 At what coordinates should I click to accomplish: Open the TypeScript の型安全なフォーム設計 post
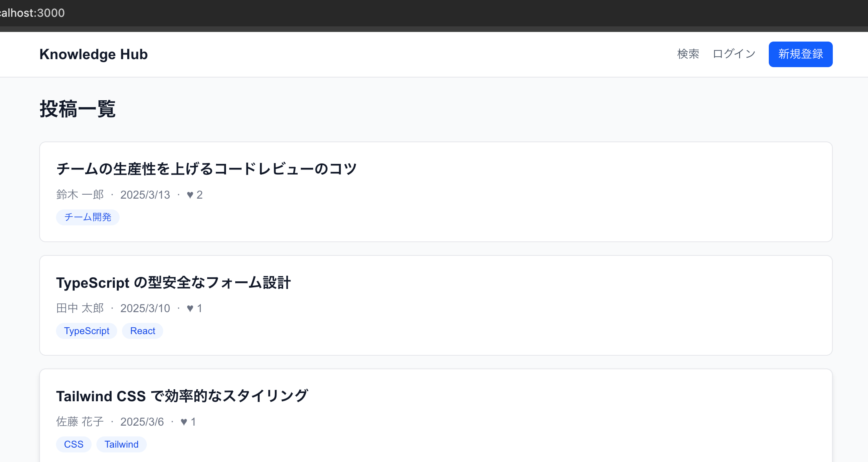pyautogui.click(x=173, y=283)
